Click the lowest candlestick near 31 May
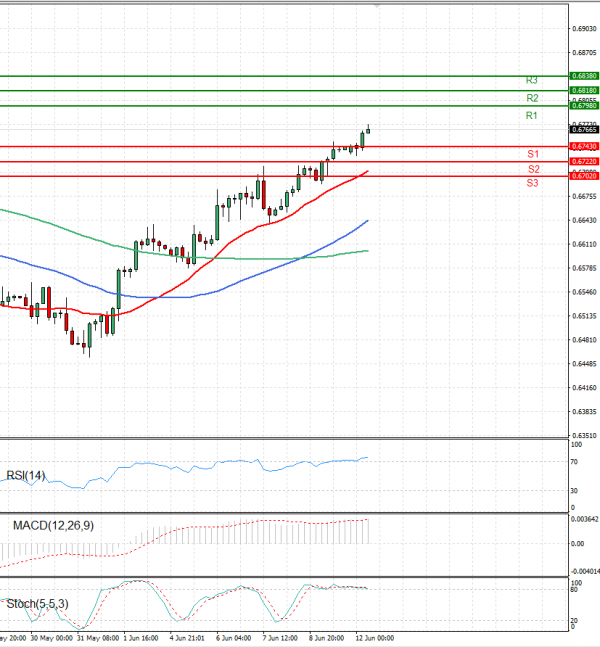The width and height of the screenshot is (600, 647). 90,338
